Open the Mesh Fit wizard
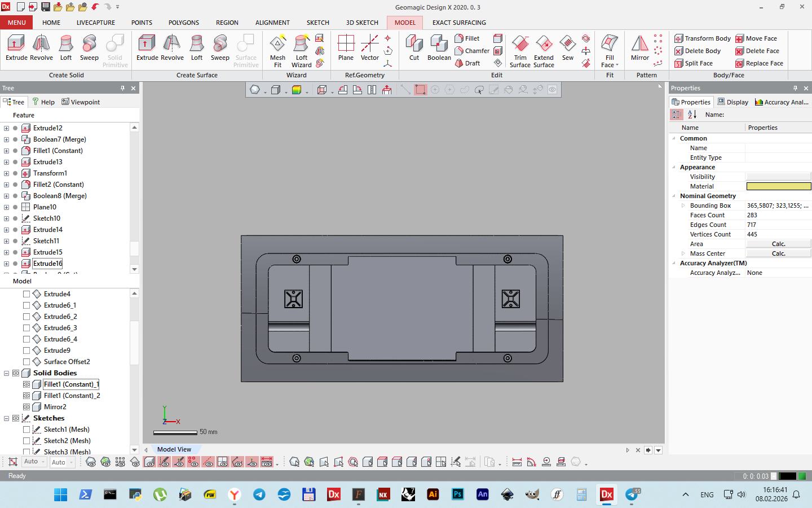Viewport: 812px width, 508px height. click(277, 50)
